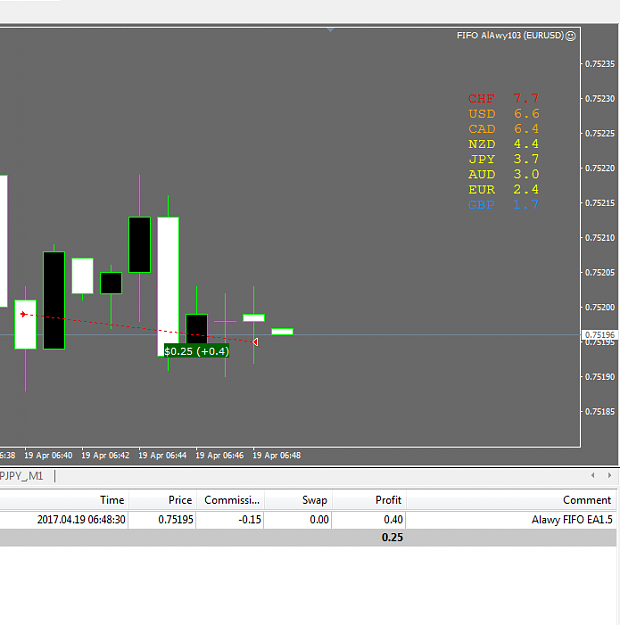The image size is (620, 625).
Task: Click the CHF 7.7 strength row
Action: pos(504,98)
